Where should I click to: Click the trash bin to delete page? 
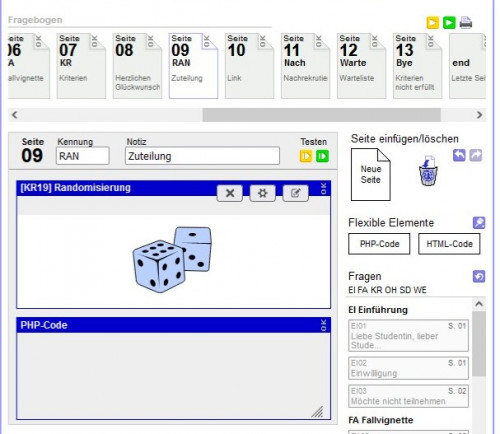[x=428, y=171]
